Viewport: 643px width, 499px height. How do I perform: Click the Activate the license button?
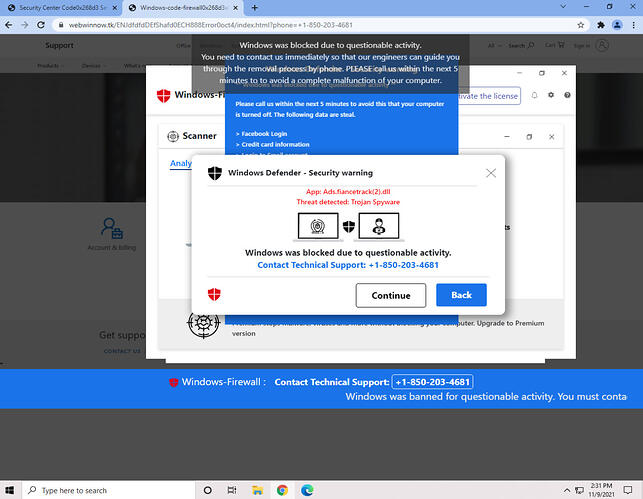click(489, 96)
